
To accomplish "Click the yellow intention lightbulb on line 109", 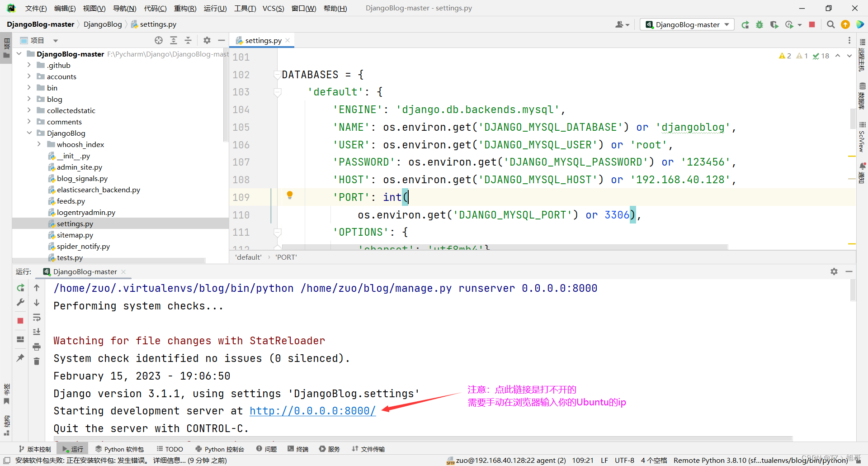I will pyautogui.click(x=290, y=195).
